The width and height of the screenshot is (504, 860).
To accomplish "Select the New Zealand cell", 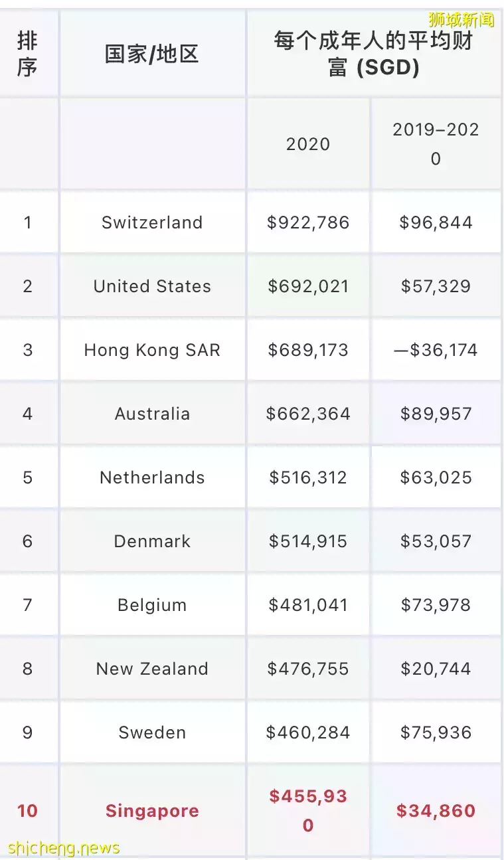I will (152, 669).
